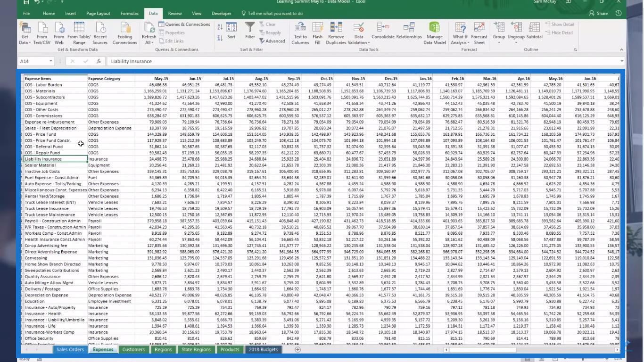Switch to 2018 Budgets sheet

point(263,350)
